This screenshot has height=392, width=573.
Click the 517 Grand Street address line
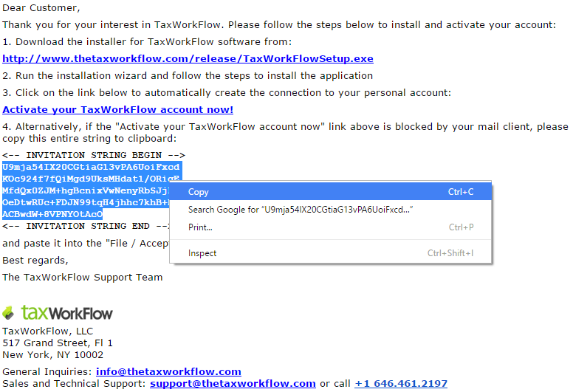click(58, 343)
